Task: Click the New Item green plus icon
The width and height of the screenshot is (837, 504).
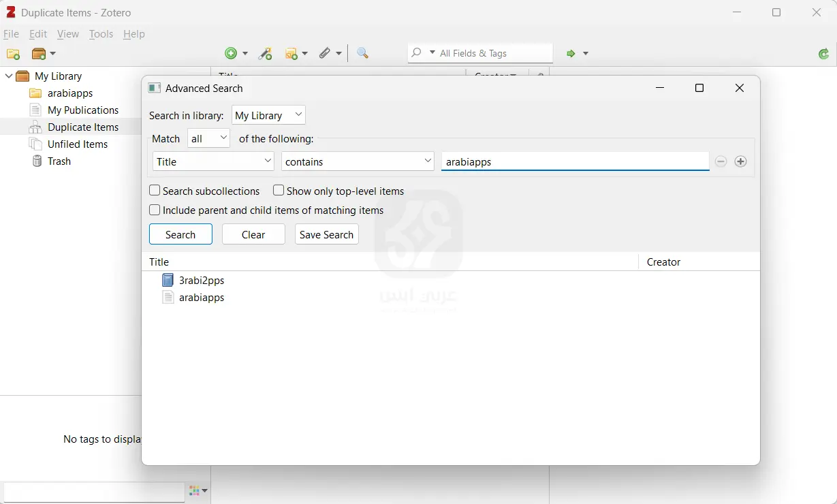Action: click(x=232, y=52)
